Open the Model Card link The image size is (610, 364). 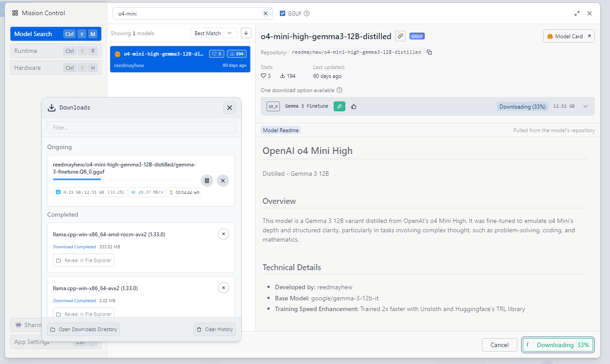tap(569, 36)
